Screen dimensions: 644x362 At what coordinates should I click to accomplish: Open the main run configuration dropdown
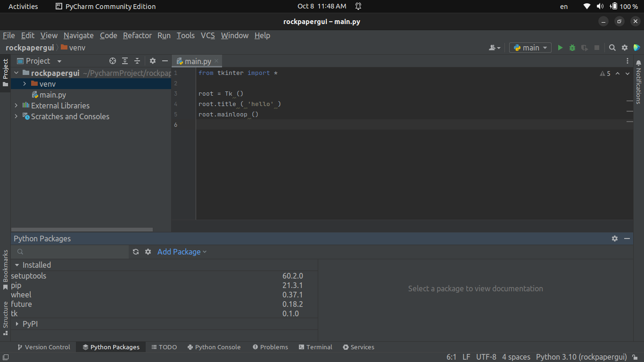point(530,48)
